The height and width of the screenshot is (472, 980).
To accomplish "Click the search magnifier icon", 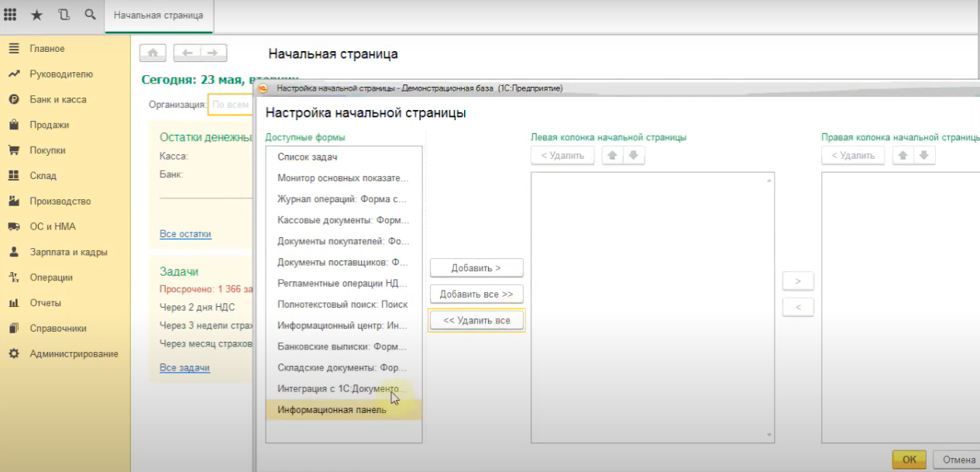I will tap(91, 15).
